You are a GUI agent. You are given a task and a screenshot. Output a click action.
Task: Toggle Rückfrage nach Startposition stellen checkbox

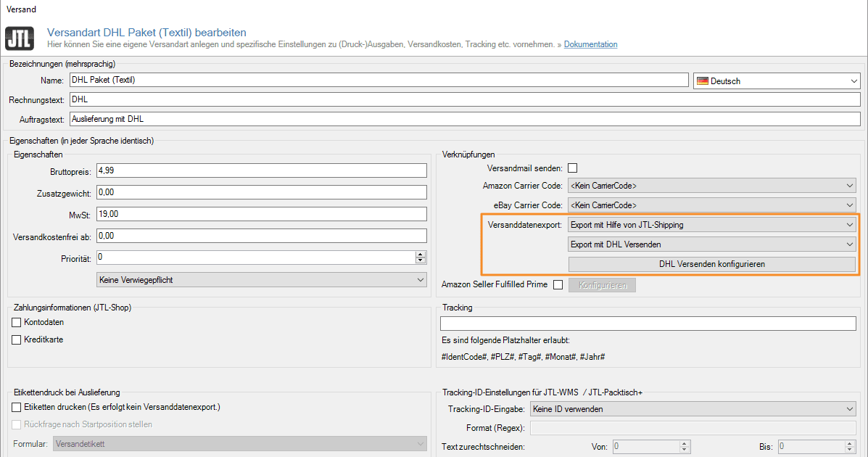(x=17, y=425)
